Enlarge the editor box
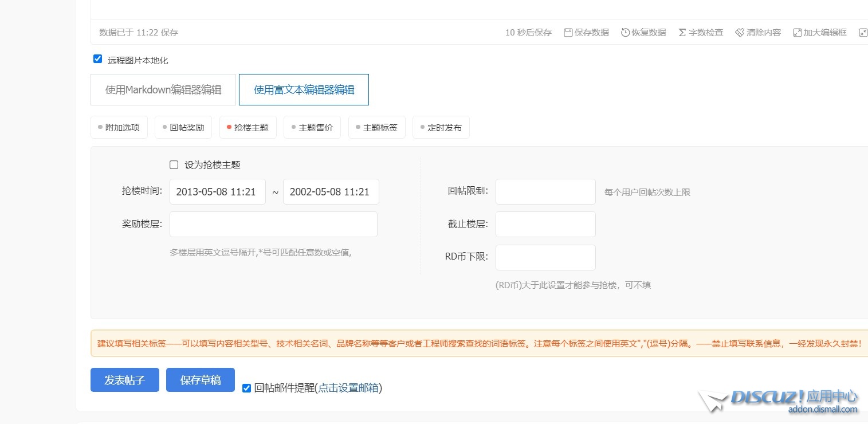 pos(798,33)
